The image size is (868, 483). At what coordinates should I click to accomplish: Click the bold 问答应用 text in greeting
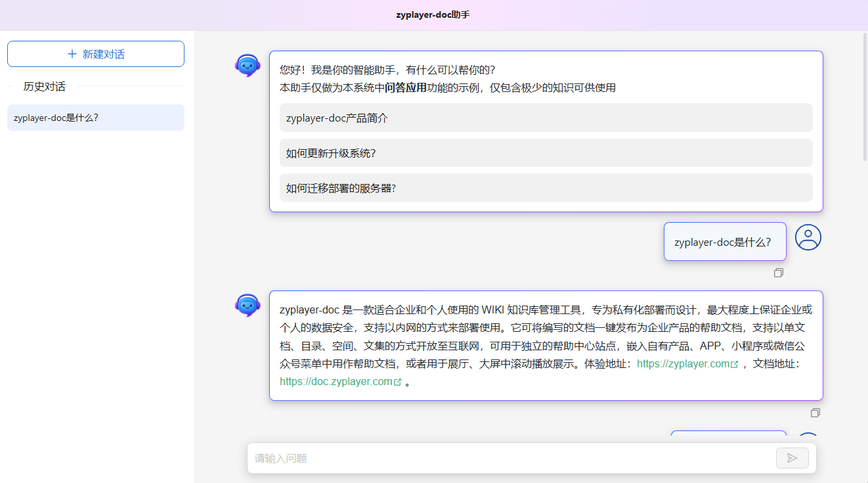pos(406,87)
